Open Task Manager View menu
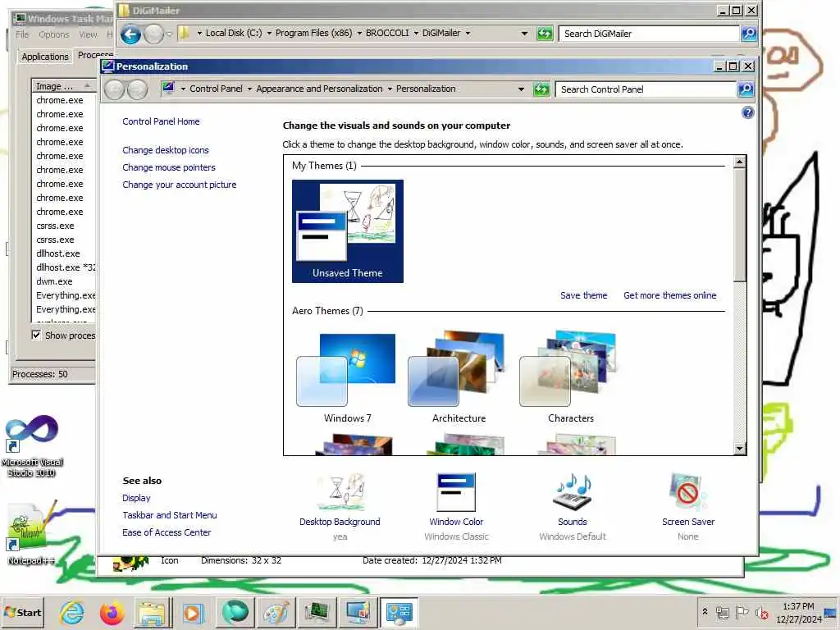 pyautogui.click(x=89, y=34)
